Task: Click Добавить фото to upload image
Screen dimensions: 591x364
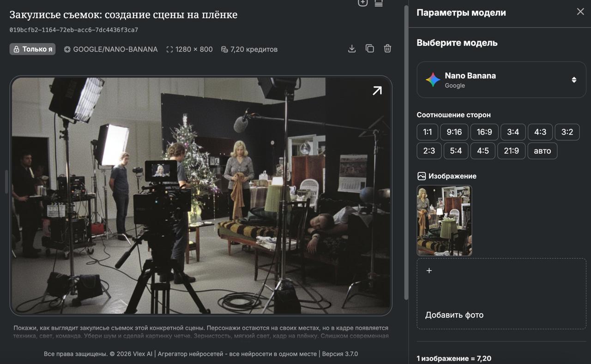Action: click(x=454, y=315)
